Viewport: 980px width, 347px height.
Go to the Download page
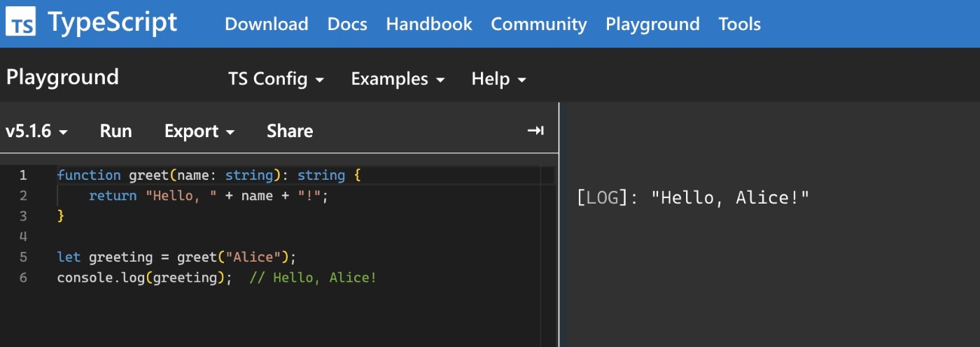(267, 24)
